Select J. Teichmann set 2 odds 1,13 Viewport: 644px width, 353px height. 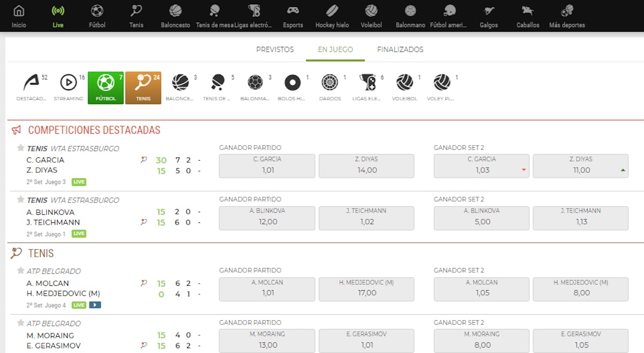(x=581, y=218)
